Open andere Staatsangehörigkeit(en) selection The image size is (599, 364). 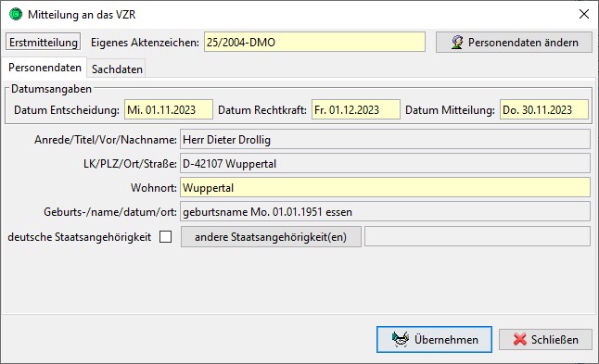[271, 237]
